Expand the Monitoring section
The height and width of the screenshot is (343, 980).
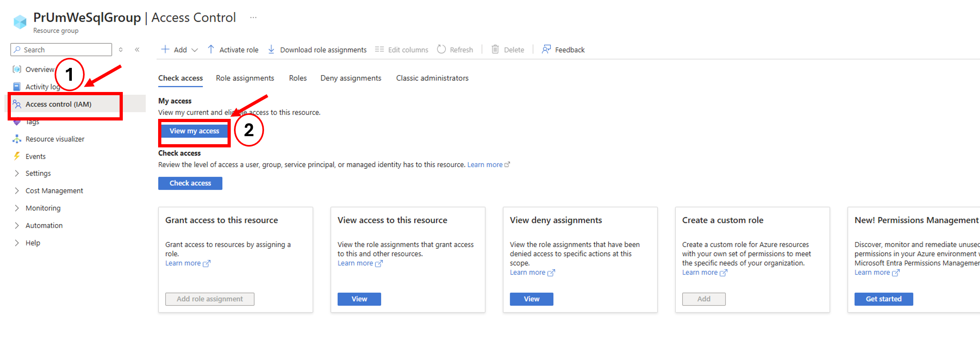click(x=43, y=208)
